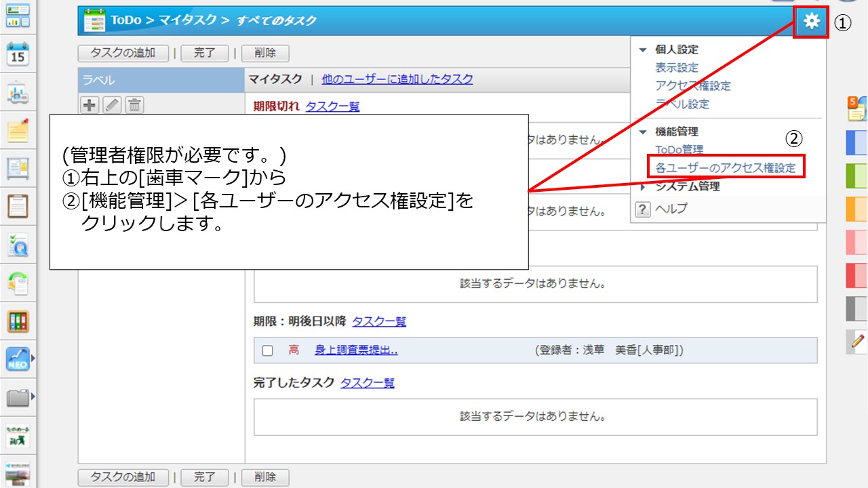Open the NEO chart icon in sidebar

[18, 359]
